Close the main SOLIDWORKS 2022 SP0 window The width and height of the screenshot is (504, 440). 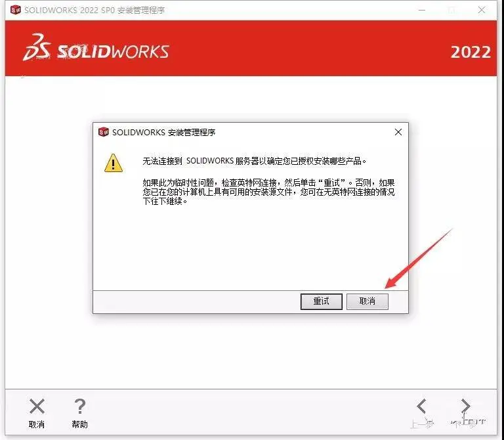click(482, 10)
